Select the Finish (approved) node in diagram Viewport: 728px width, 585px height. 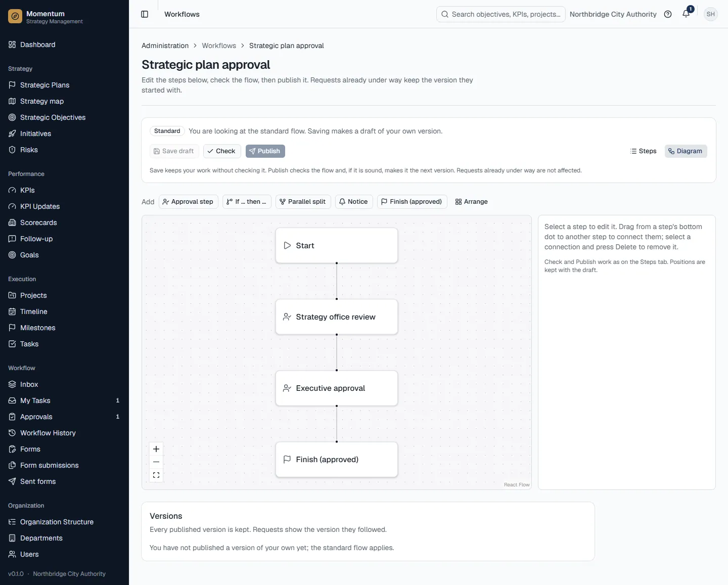pyautogui.click(x=337, y=459)
